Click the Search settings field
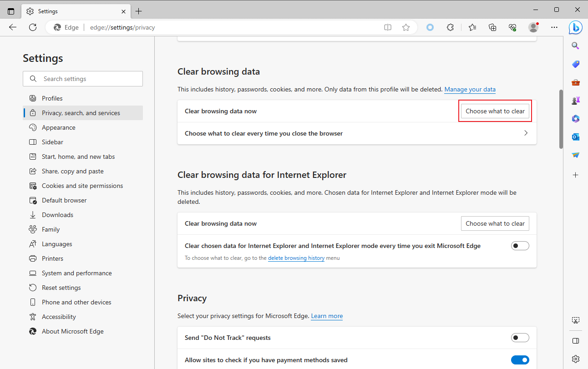The width and height of the screenshot is (588, 369). 83,79
